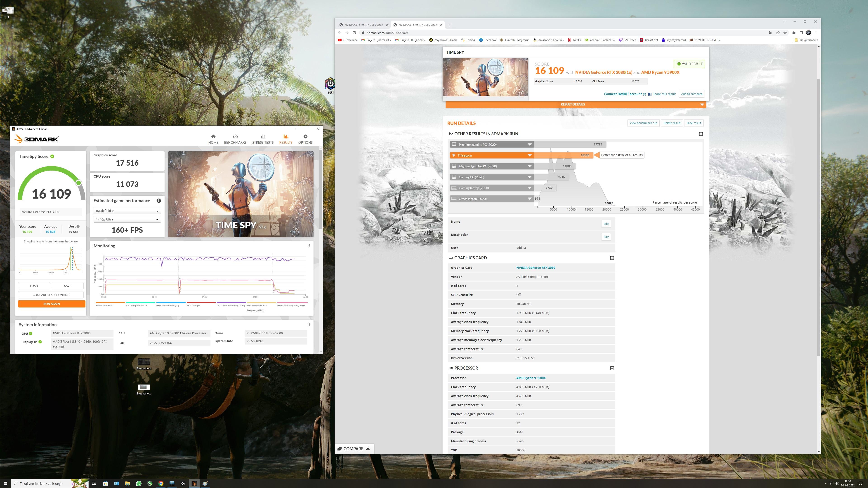Click the estimated game performance info icon

pos(159,201)
